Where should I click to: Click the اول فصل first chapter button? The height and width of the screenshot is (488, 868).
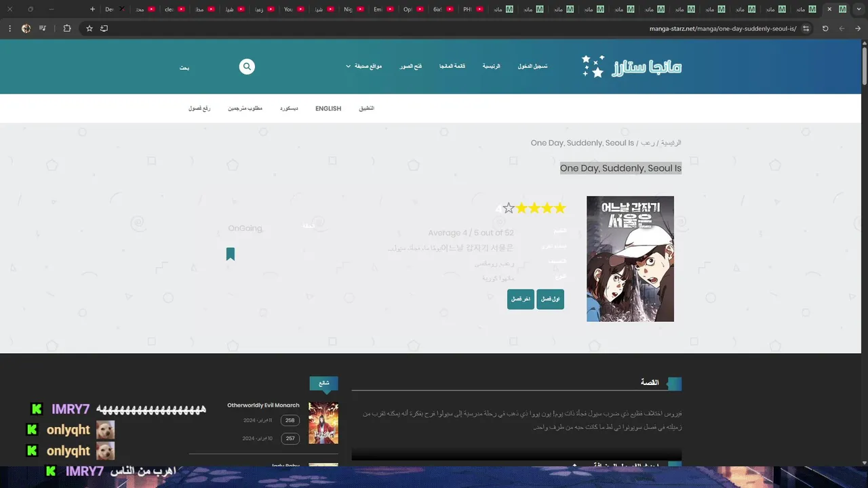tap(550, 299)
